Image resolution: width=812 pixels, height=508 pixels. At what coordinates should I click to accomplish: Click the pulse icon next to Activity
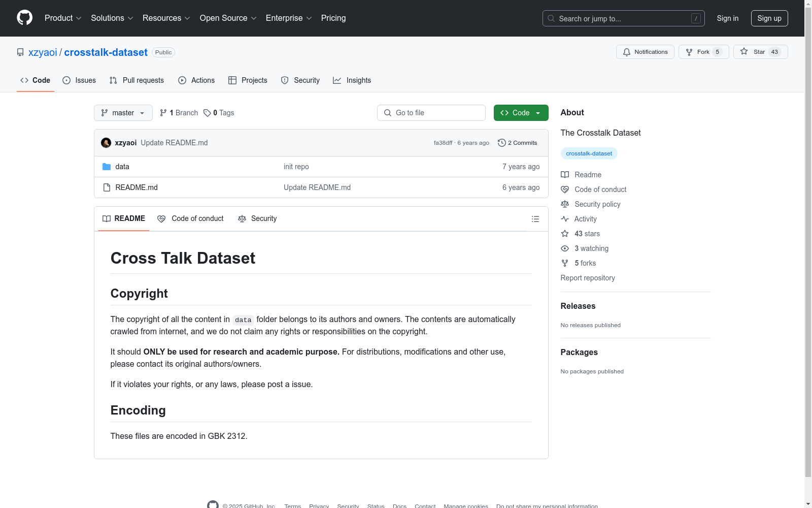[x=565, y=219]
